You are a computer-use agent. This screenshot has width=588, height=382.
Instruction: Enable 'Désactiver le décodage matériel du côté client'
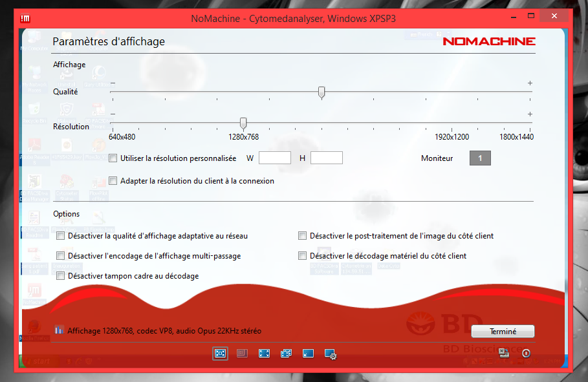click(x=302, y=256)
